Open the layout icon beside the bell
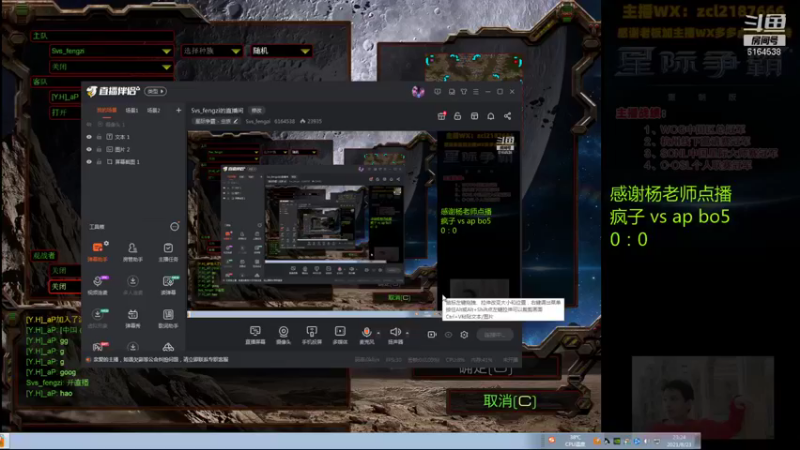 [474, 116]
